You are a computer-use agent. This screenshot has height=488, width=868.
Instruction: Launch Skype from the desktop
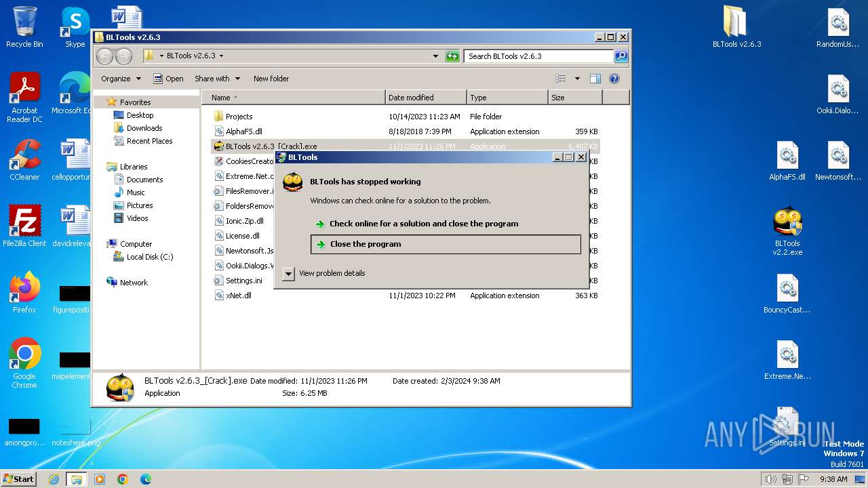(x=75, y=27)
